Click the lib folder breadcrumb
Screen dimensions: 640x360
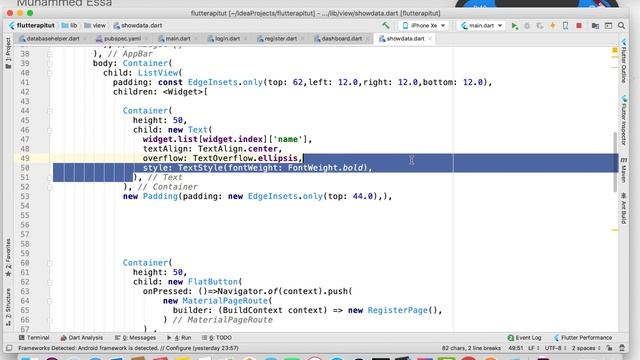(x=69, y=25)
